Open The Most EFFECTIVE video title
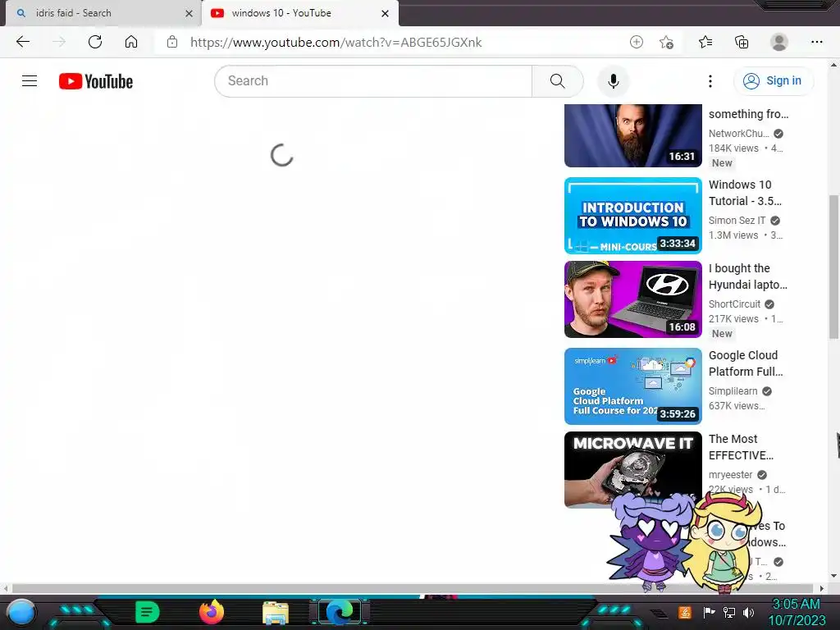 click(741, 447)
